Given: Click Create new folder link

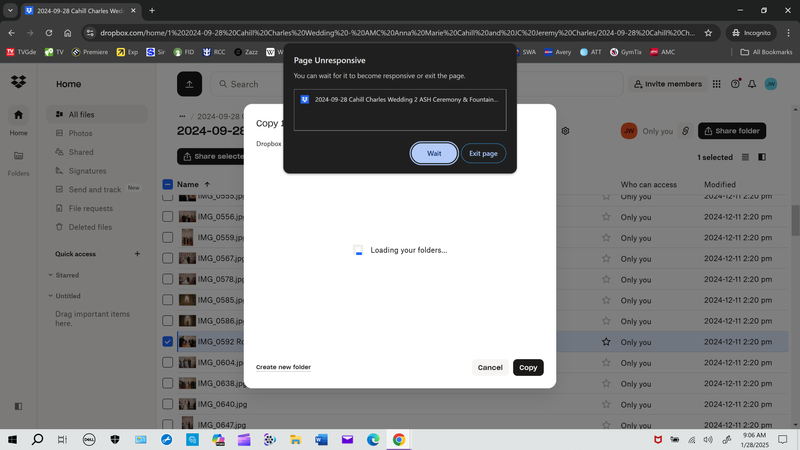Looking at the screenshot, I should (283, 367).
